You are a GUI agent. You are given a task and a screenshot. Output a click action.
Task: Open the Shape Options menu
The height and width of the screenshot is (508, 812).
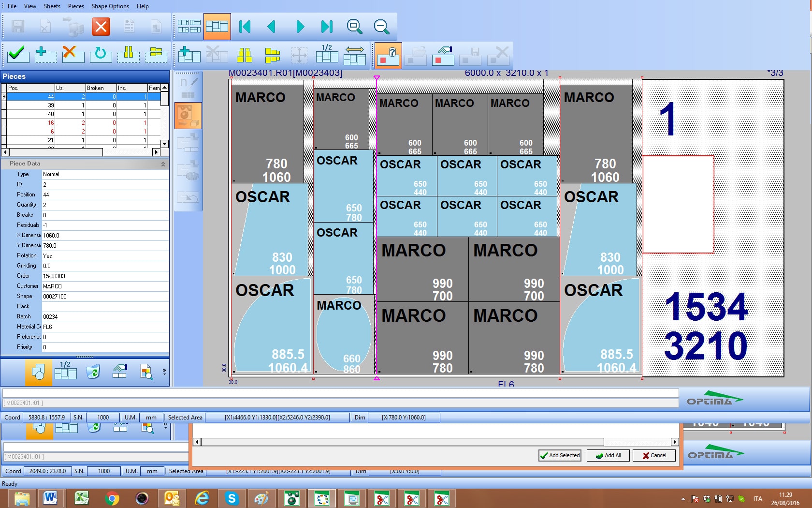tap(110, 6)
